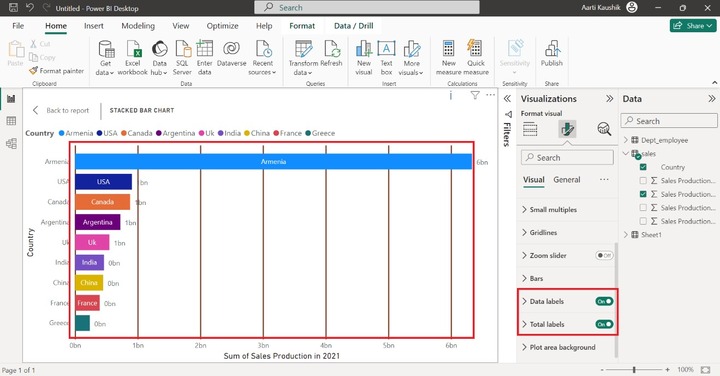Click Format painter
The height and width of the screenshot is (376, 720).
56,71
